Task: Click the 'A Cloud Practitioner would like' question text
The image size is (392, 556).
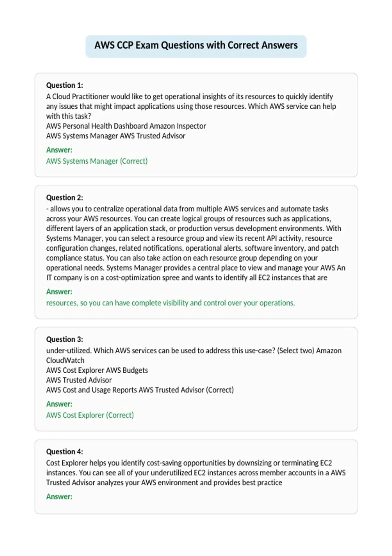Action: [191, 106]
